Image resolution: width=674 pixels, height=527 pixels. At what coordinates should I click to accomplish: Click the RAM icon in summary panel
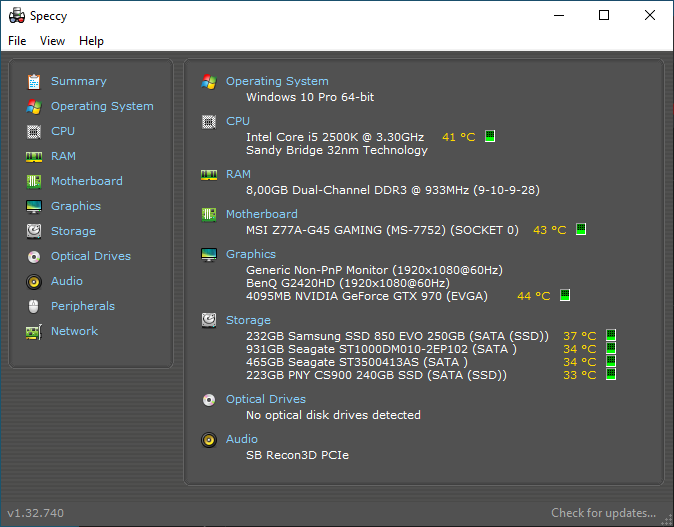209,175
